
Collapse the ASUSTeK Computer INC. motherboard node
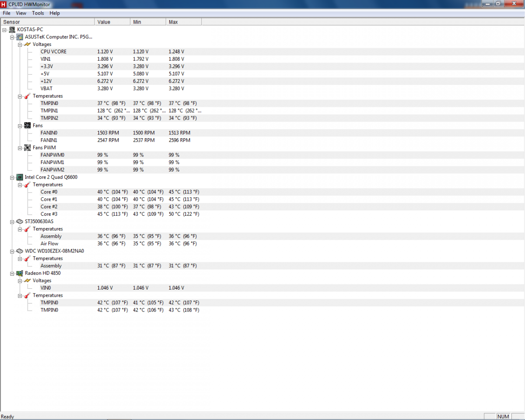tap(12, 37)
